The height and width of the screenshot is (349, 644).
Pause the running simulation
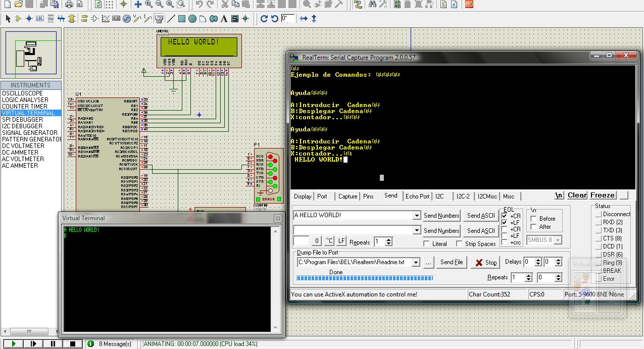53,344
